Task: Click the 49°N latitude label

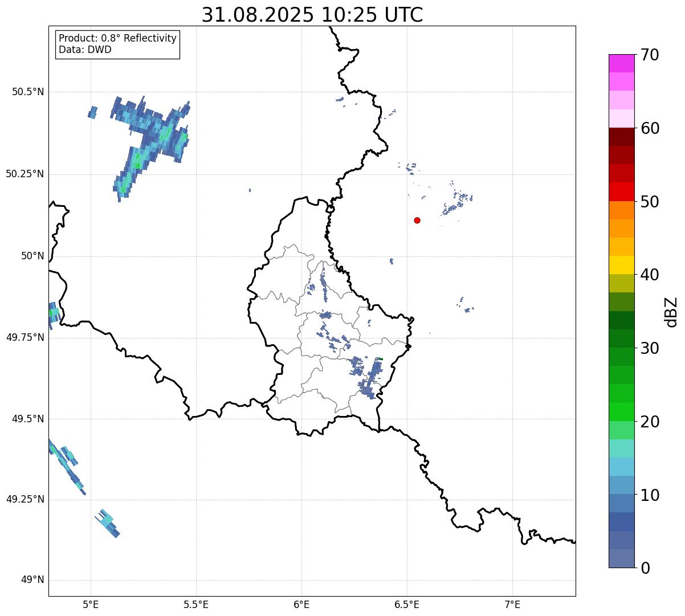Action: point(32,580)
